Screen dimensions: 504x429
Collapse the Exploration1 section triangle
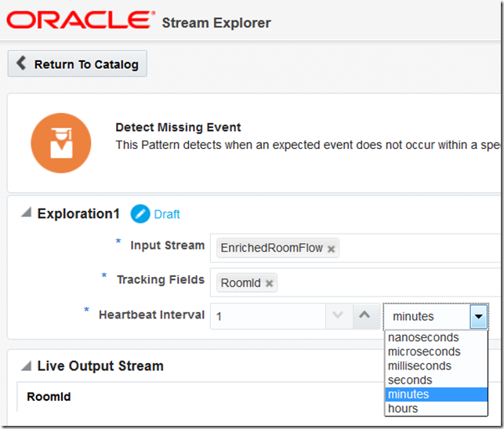[x=27, y=213]
